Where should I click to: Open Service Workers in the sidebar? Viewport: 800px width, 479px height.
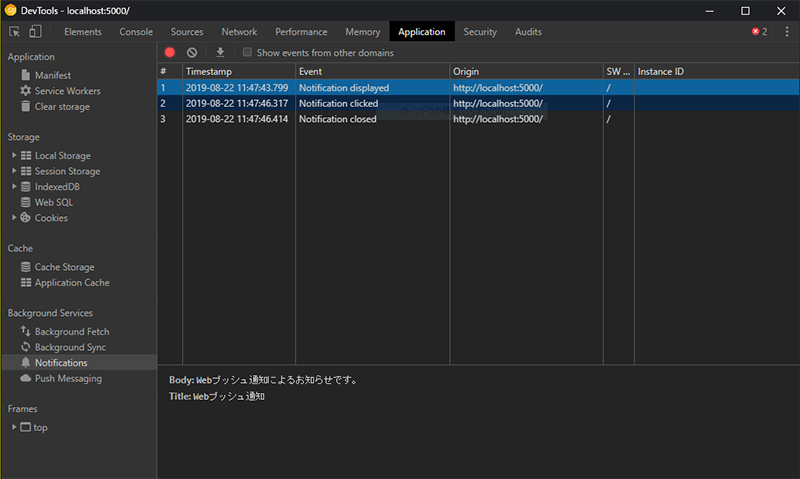tap(60, 91)
